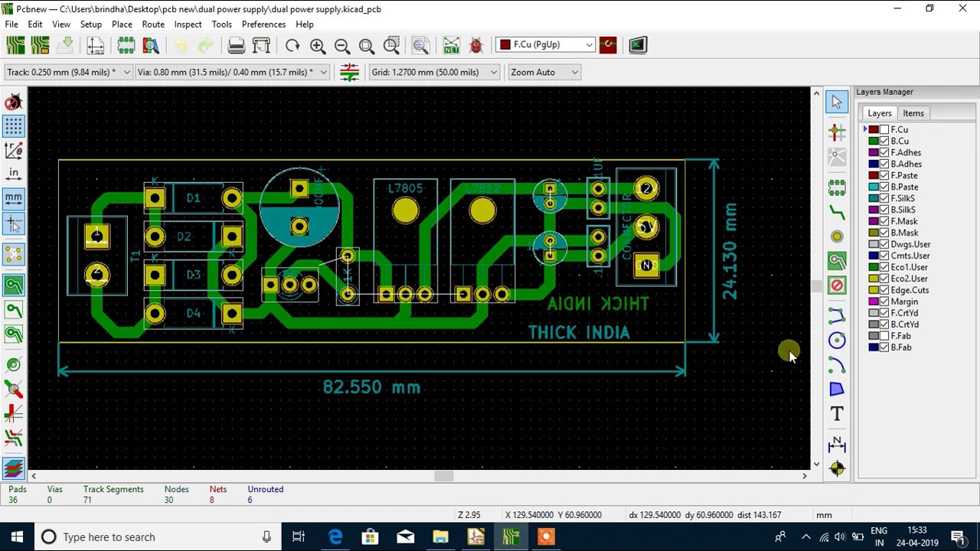
Task: Select the add text tool
Action: [837, 414]
